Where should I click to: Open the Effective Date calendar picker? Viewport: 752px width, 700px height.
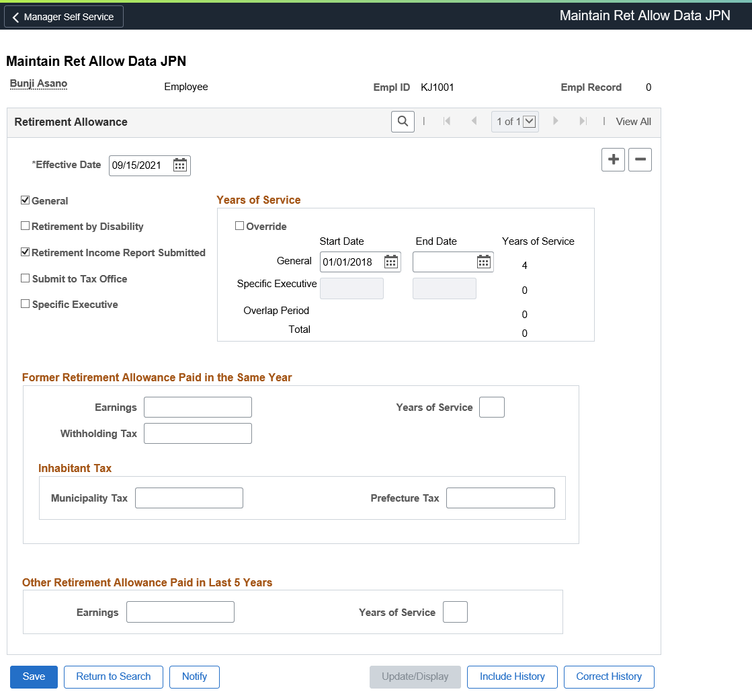coord(180,165)
